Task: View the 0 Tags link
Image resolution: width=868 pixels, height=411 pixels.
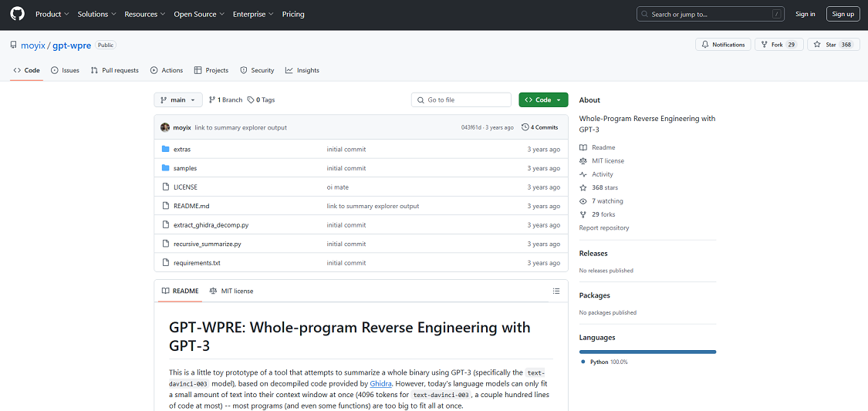Action: [x=262, y=100]
